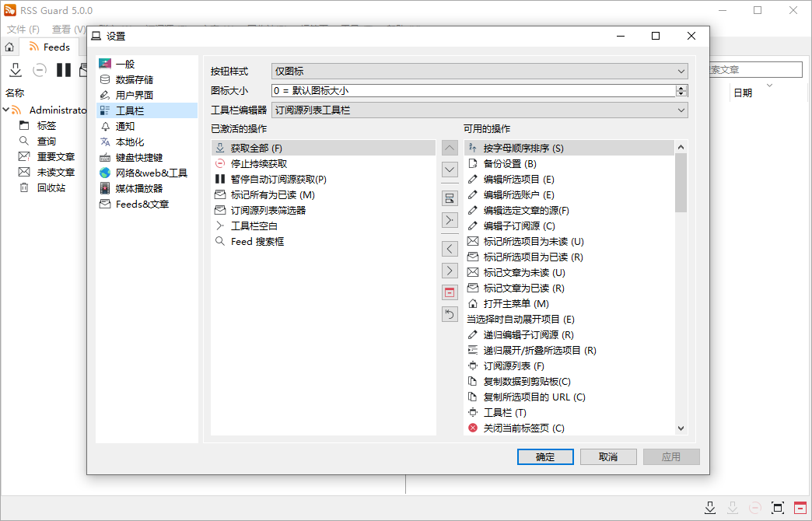Confirm settings with the 确定 button
This screenshot has width=812, height=521.
[x=545, y=456]
